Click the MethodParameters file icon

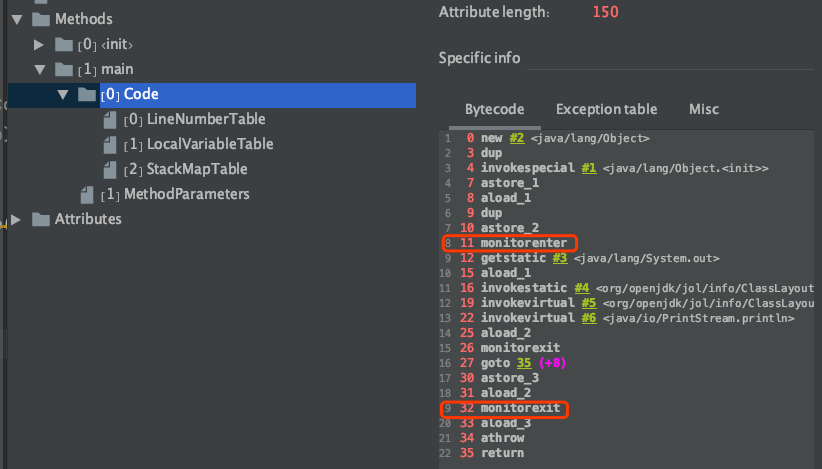(86, 194)
